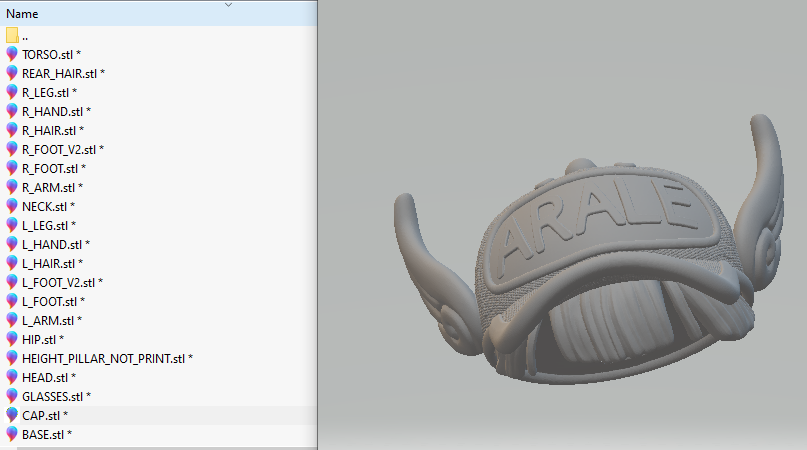Image resolution: width=807 pixels, height=450 pixels.
Task: Select the R_ARM.stl file name
Action: tap(52, 188)
